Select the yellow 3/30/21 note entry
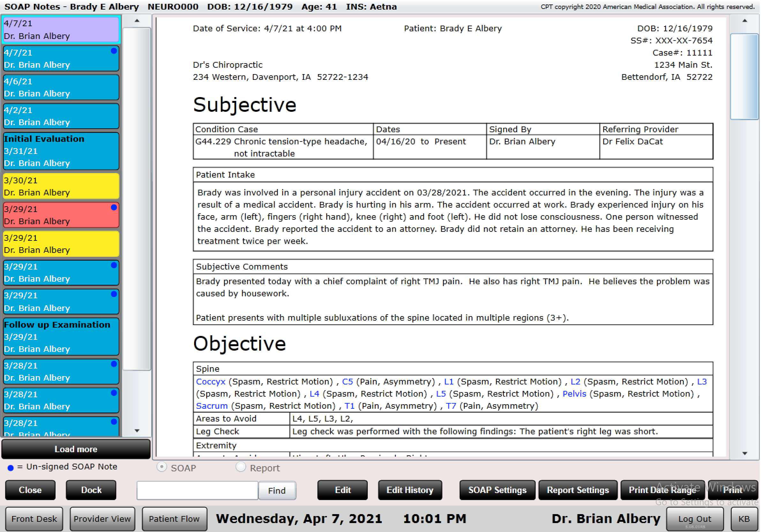 coord(61,186)
